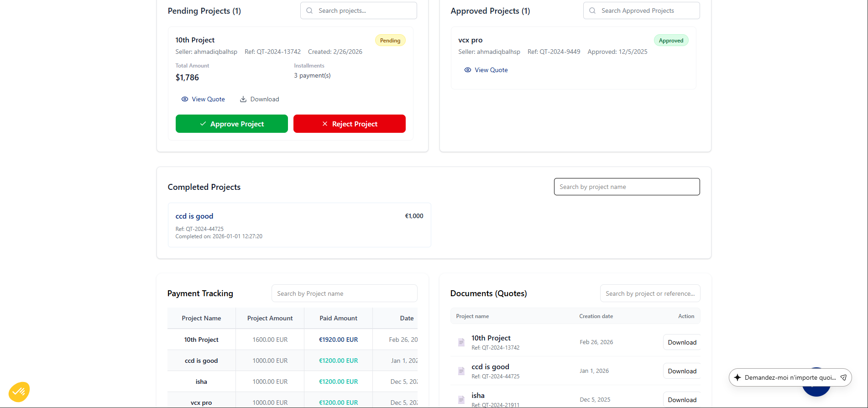Click the magnifier icon in Search Approved Projects field

click(592, 10)
